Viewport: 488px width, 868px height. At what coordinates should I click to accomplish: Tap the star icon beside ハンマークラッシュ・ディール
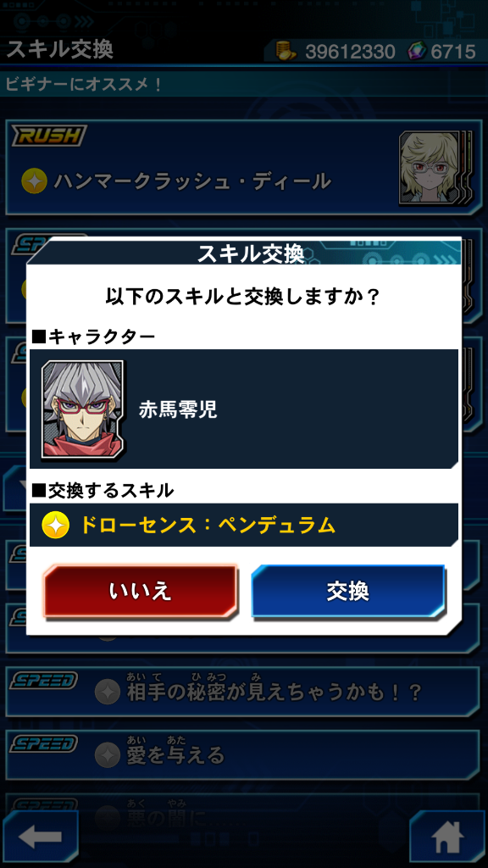pyautogui.click(x=34, y=181)
